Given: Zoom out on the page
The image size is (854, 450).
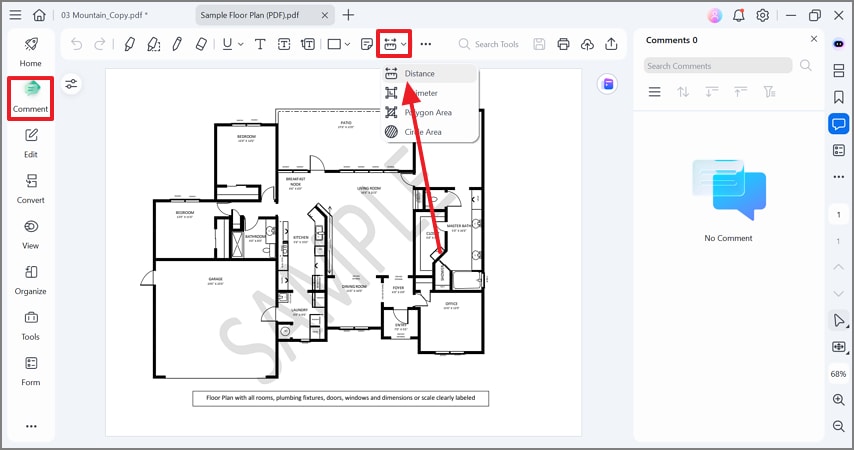Looking at the screenshot, I should [839, 425].
